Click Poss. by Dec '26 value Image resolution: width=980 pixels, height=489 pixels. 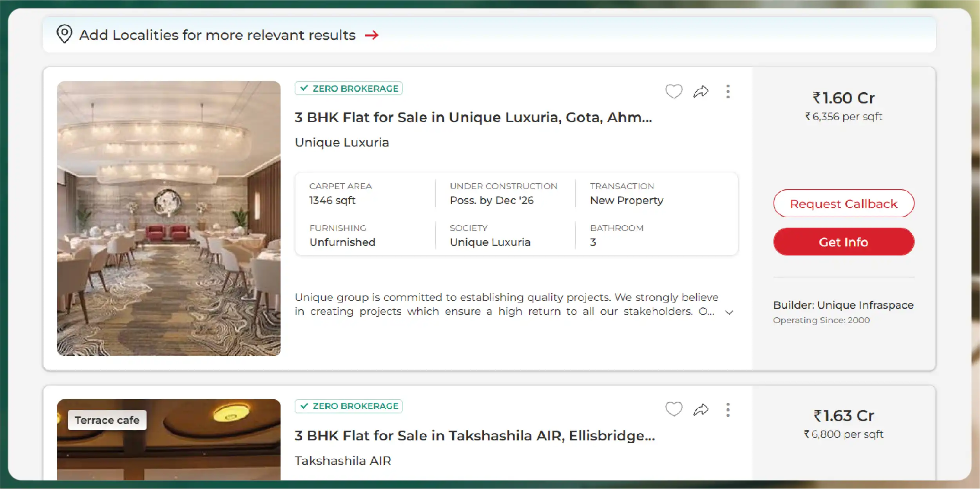coord(492,200)
